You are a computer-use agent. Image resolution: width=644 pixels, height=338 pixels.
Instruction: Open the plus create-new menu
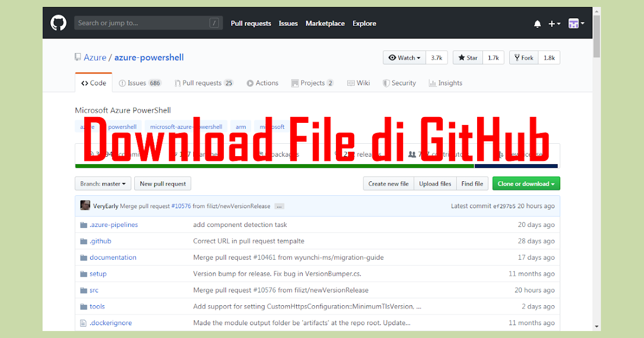[554, 24]
